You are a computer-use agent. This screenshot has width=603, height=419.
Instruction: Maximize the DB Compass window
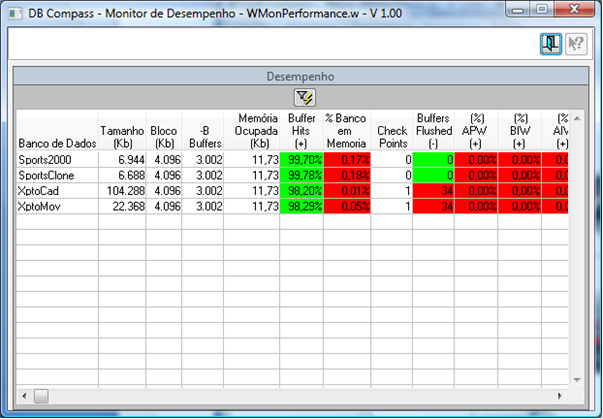tap(541, 9)
